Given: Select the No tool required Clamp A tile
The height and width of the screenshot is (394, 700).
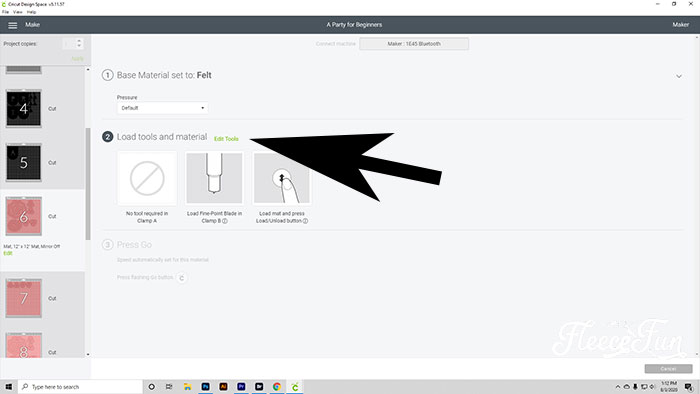Looking at the screenshot, I should [147, 178].
